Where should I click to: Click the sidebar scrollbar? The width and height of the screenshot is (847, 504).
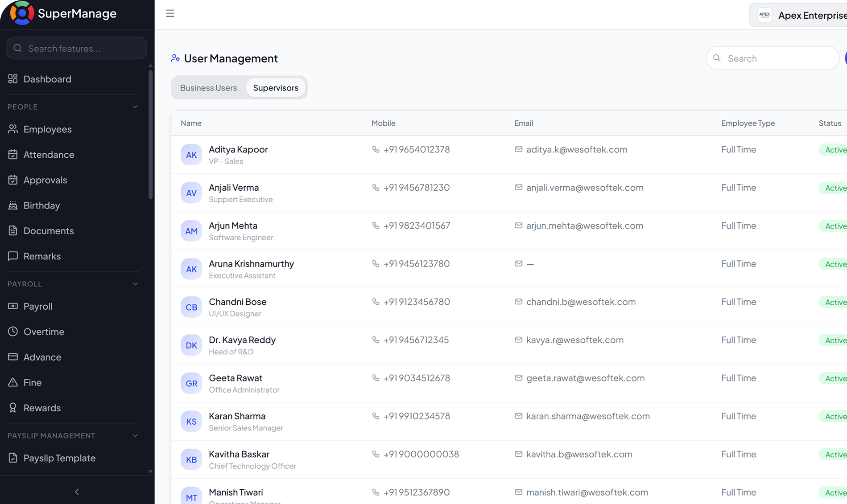coord(150,134)
